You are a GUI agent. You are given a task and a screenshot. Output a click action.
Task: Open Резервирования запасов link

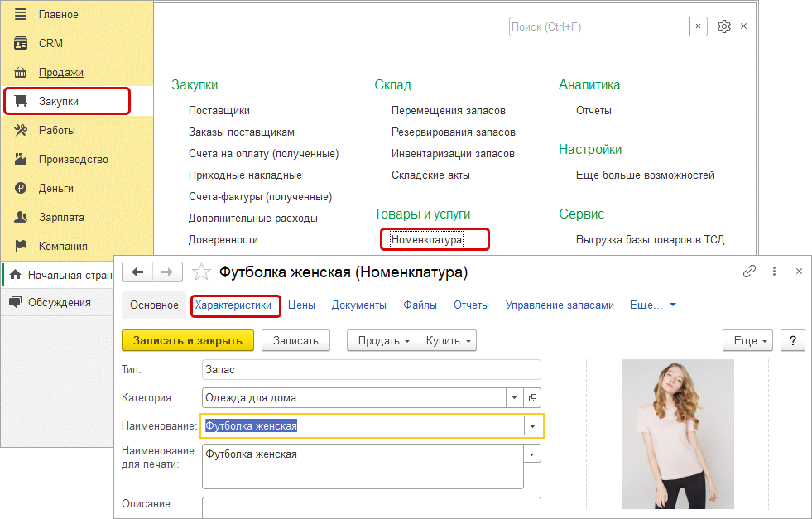pos(453,132)
